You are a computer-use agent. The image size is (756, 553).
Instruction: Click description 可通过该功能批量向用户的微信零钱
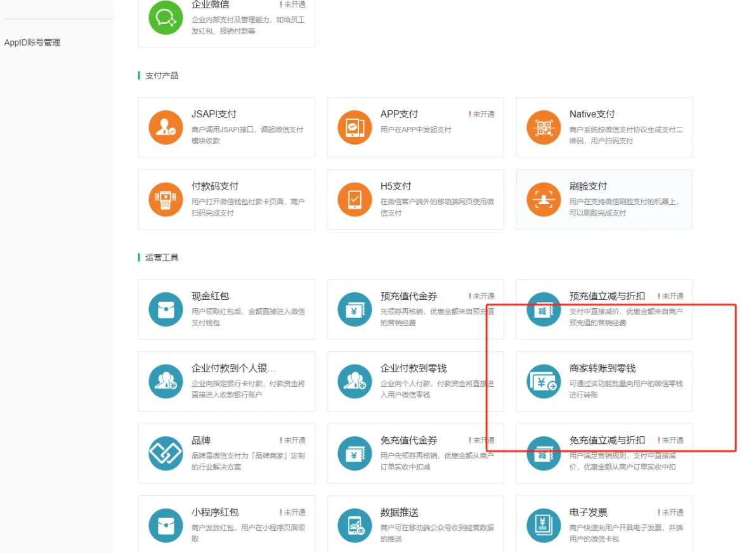[x=626, y=384]
